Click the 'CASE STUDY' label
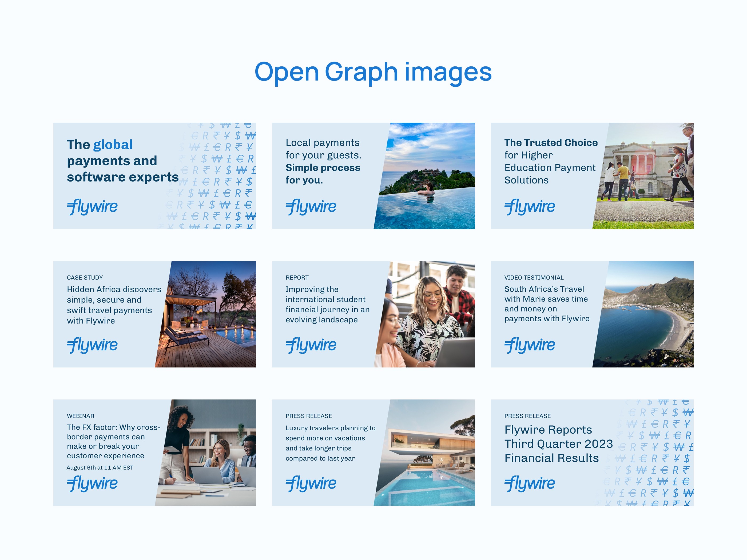The height and width of the screenshot is (560, 747). 85,278
